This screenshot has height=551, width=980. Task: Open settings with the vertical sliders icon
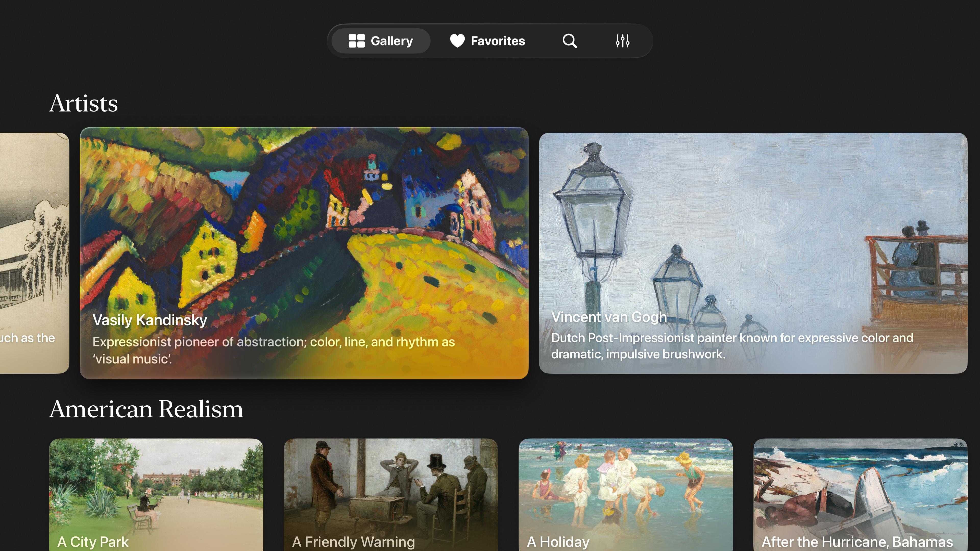[622, 41]
